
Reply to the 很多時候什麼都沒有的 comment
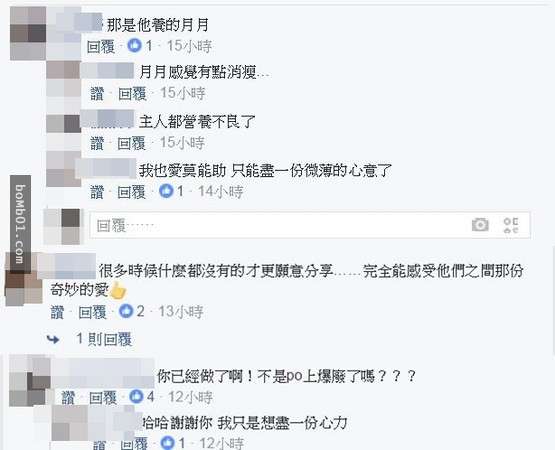(92, 312)
